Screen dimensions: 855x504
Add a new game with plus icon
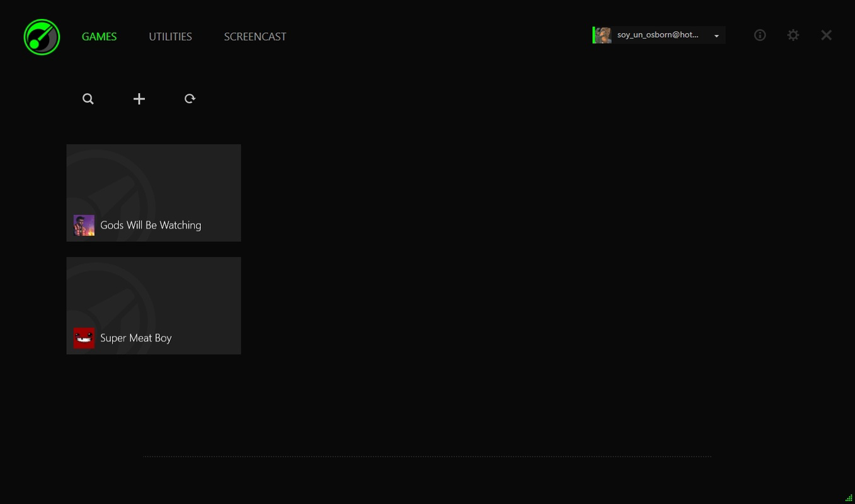tap(139, 99)
